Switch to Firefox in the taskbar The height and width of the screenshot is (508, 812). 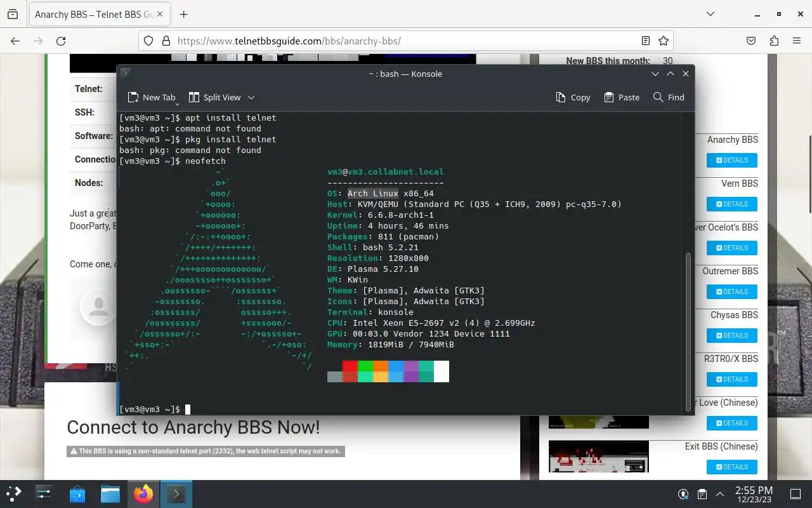point(143,494)
